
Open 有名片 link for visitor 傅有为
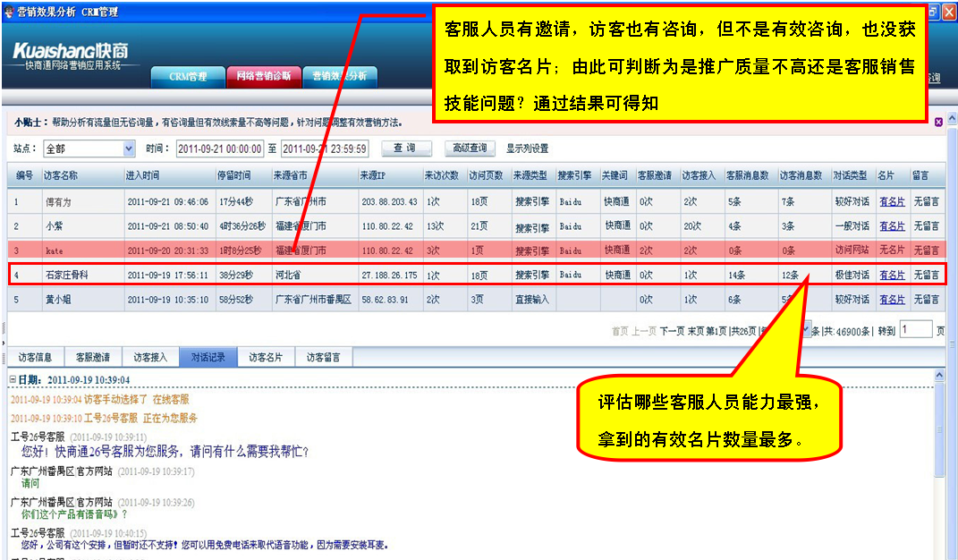[x=891, y=202]
